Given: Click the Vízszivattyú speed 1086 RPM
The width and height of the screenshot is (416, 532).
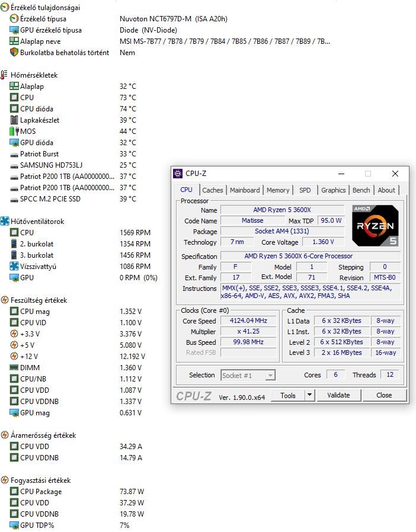Looking at the screenshot, I should pyautogui.click(x=135, y=267).
